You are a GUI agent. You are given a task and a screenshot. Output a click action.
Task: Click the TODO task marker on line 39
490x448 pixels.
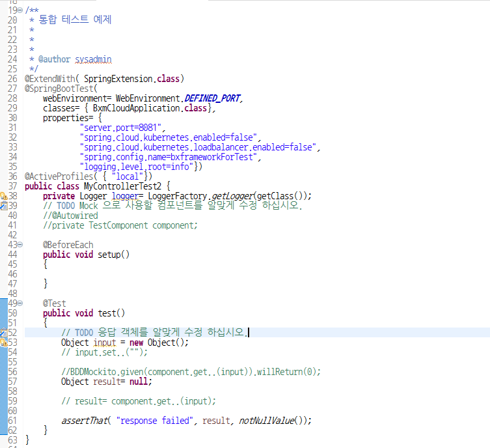point(3,206)
